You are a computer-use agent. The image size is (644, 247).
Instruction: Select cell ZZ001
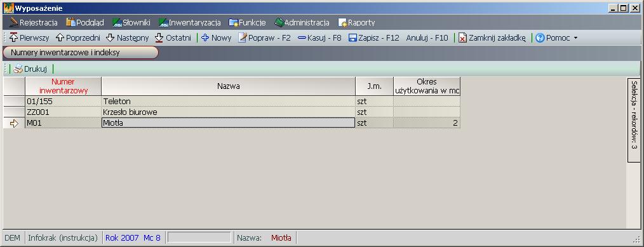[x=64, y=112]
